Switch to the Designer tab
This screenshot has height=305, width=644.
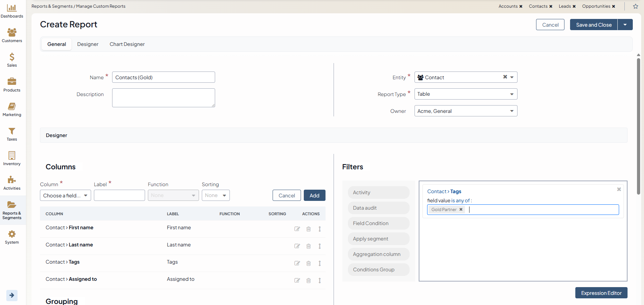(x=88, y=44)
